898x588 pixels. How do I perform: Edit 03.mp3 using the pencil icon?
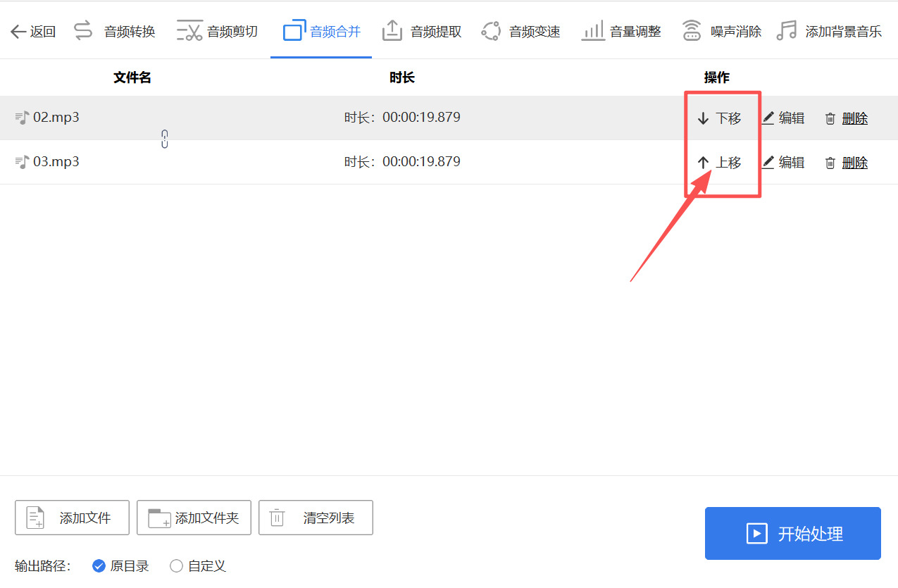tap(768, 162)
